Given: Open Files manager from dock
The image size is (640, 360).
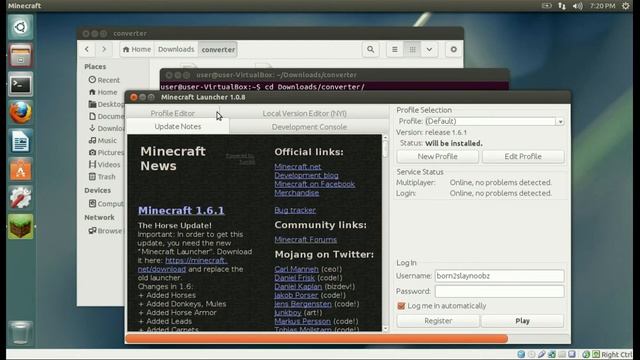Looking at the screenshot, I should coord(20,56).
